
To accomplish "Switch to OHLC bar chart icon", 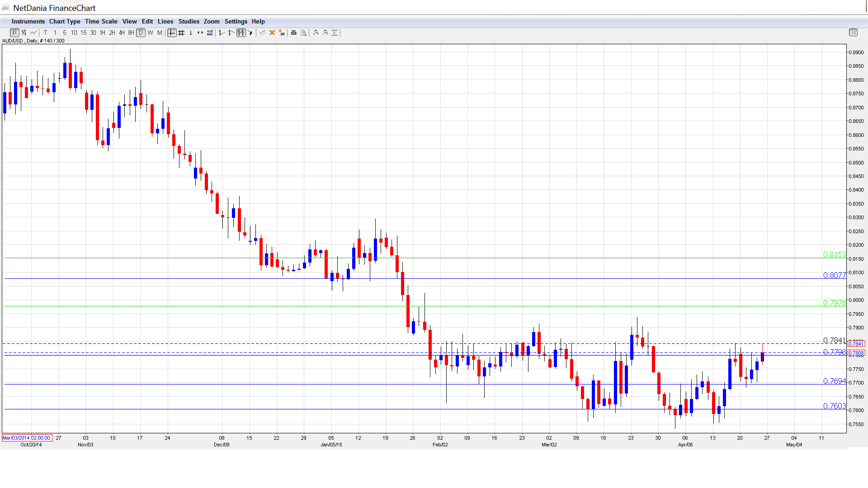I will (x=24, y=33).
